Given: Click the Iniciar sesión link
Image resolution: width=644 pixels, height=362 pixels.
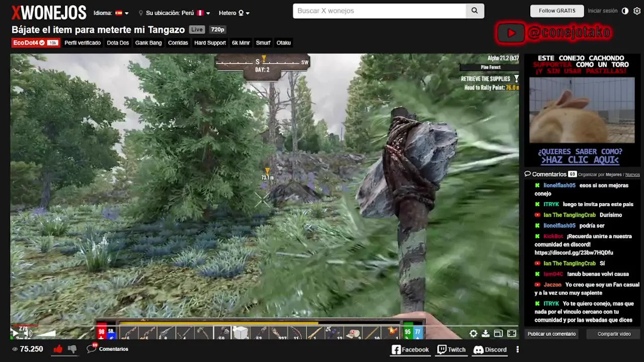Looking at the screenshot, I should pos(602,11).
